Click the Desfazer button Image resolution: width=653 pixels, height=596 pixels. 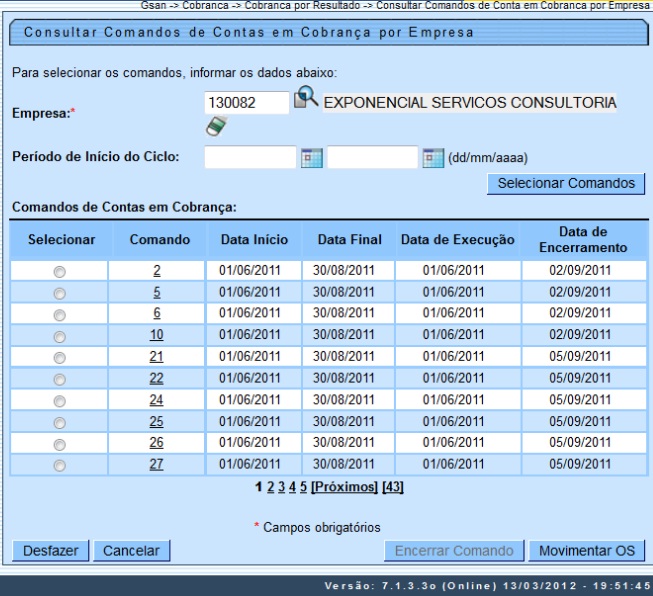pos(49,551)
